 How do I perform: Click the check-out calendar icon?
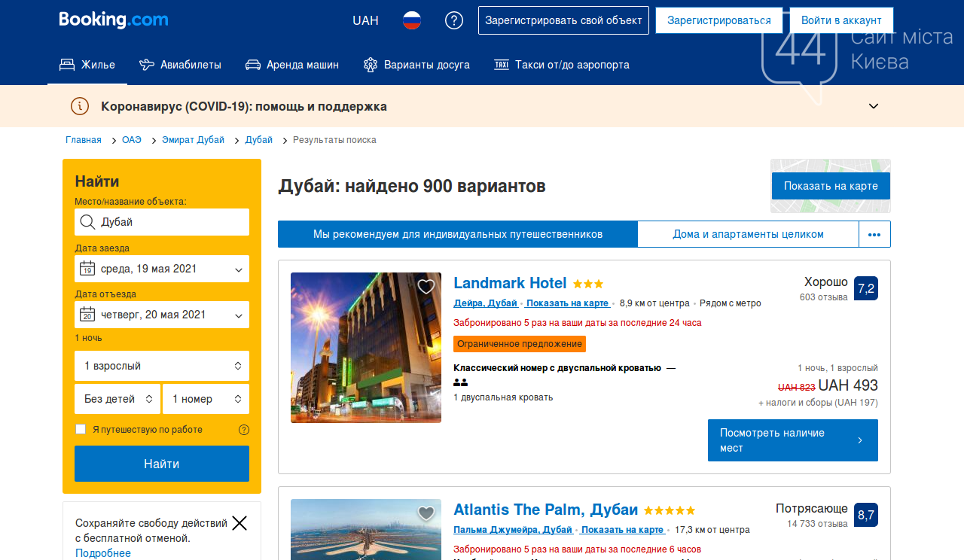pos(87,315)
